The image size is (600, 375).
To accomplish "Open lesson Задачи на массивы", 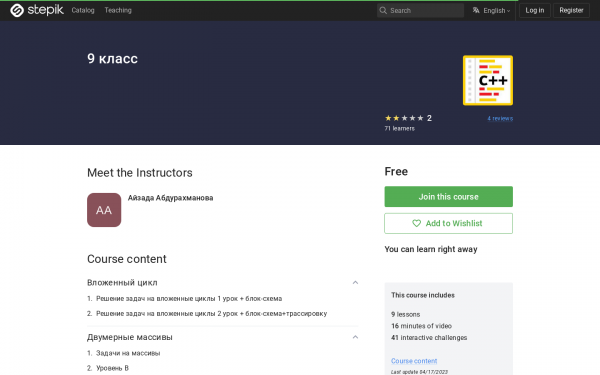I will pyautogui.click(x=128, y=353).
